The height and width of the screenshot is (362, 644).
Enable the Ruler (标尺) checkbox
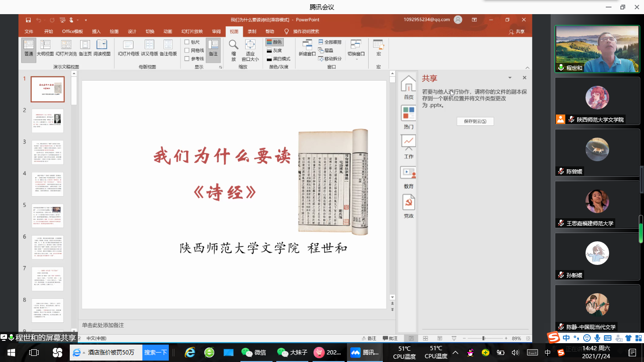click(x=187, y=42)
